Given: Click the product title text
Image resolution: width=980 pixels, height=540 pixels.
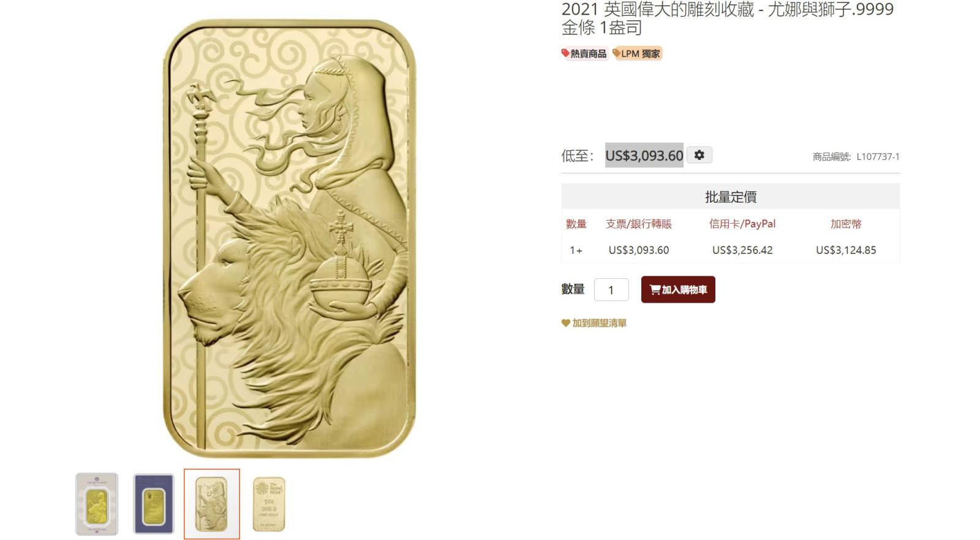Looking at the screenshot, I should tap(728, 18).
